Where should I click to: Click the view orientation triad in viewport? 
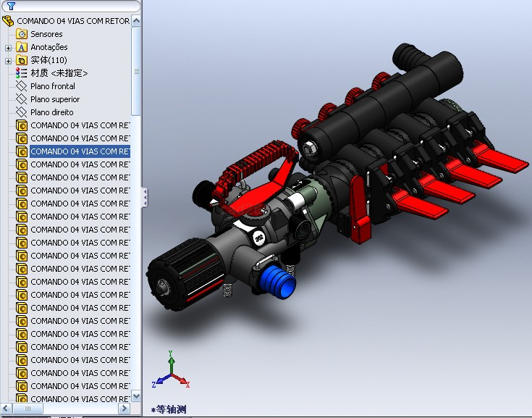tap(171, 373)
